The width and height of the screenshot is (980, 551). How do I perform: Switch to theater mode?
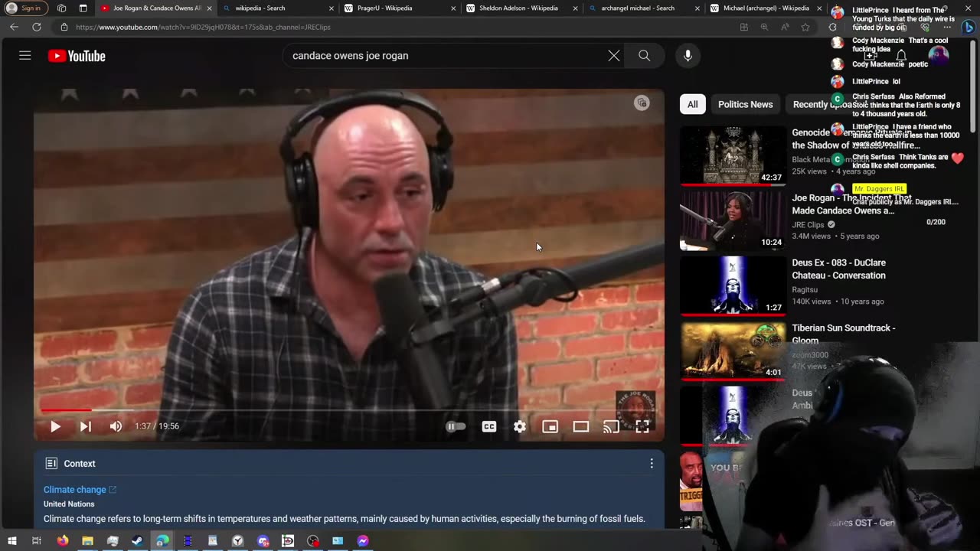[x=581, y=426]
